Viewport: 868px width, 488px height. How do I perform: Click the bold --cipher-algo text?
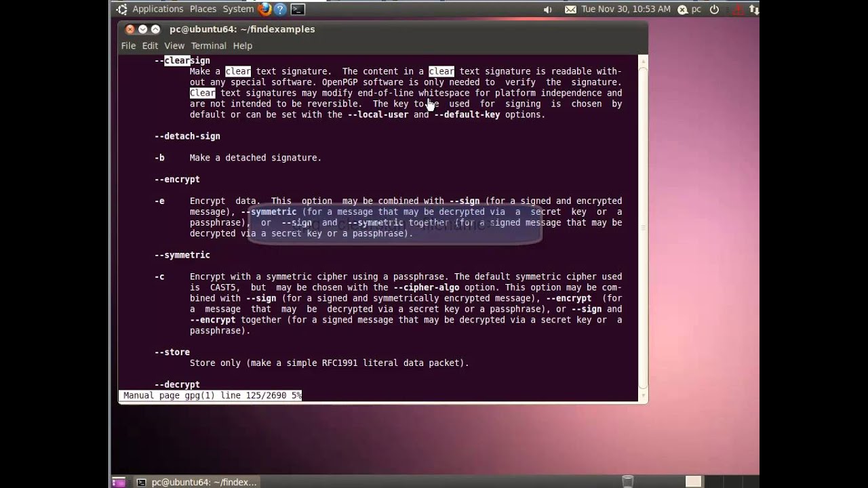426,288
